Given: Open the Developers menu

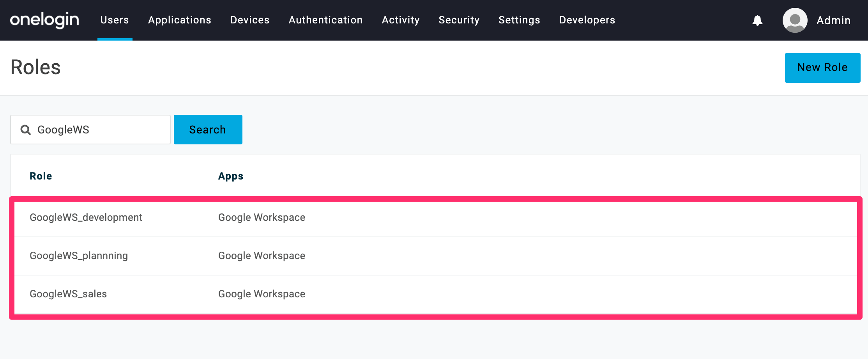Looking at the screenshot, I should 587,20.
